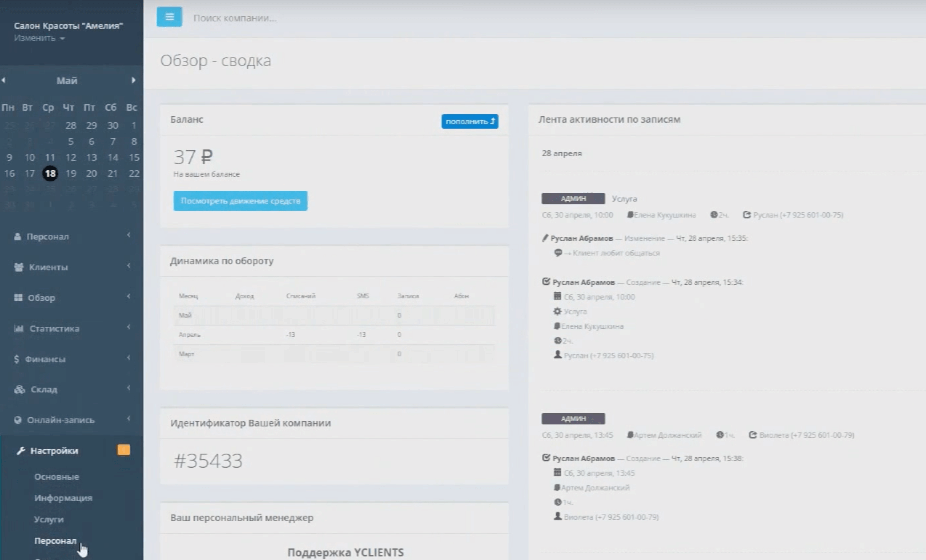Expand the Клиенты section chevron
This screenshot has height=560, width=926.
tap(129, 266)
